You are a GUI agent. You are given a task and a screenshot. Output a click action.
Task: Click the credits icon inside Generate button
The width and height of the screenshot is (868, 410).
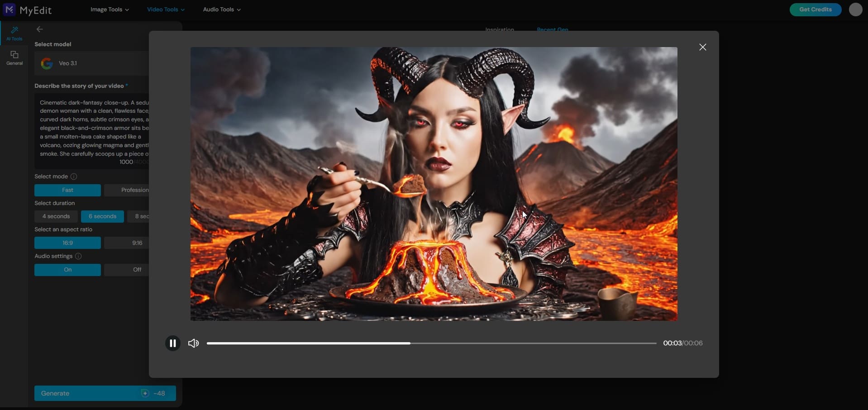[144, 393]
